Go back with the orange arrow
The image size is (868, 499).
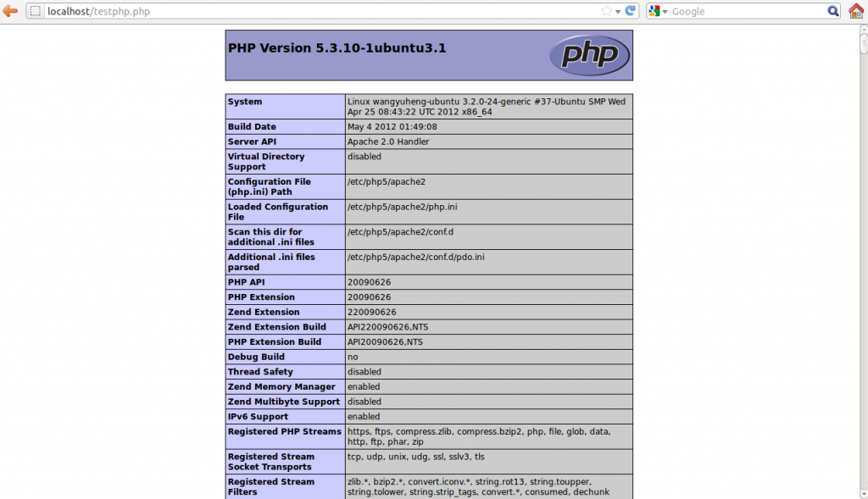pos(10,11)
